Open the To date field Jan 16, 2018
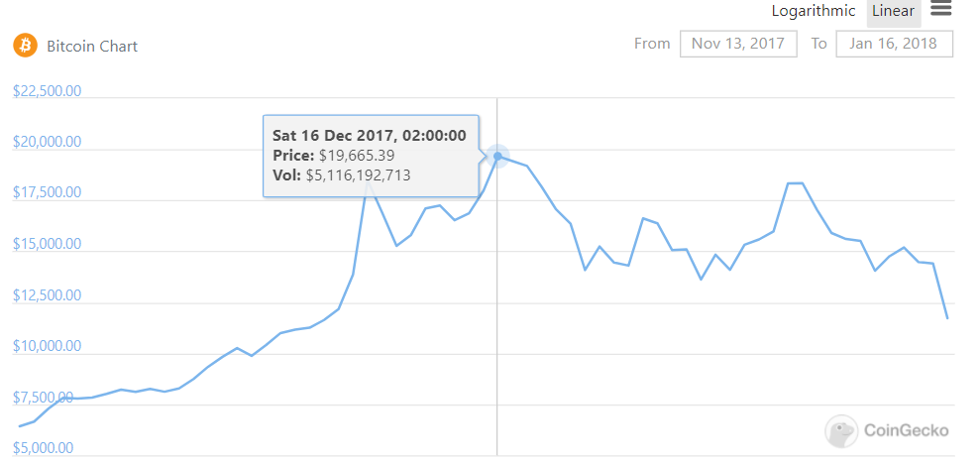The image size is (980, 463). (894, 44)
